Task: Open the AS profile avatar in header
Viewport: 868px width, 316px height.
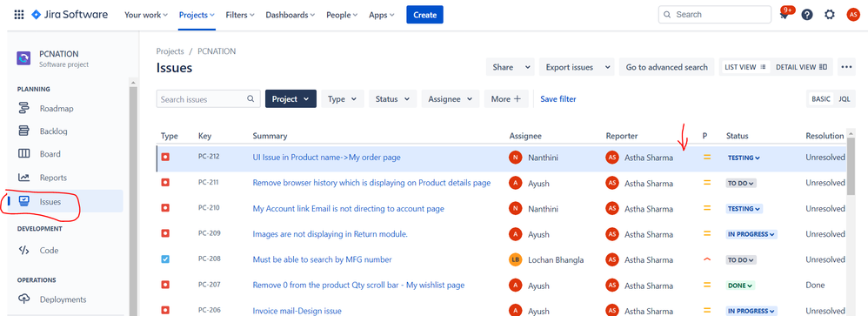Action: tap(852, 15)
